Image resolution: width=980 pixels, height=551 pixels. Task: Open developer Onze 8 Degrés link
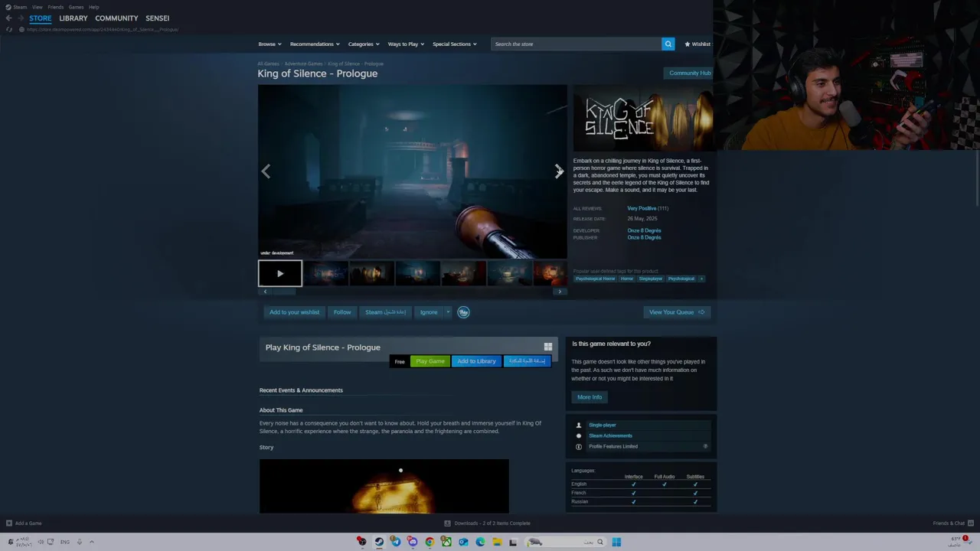pos(644,230)
